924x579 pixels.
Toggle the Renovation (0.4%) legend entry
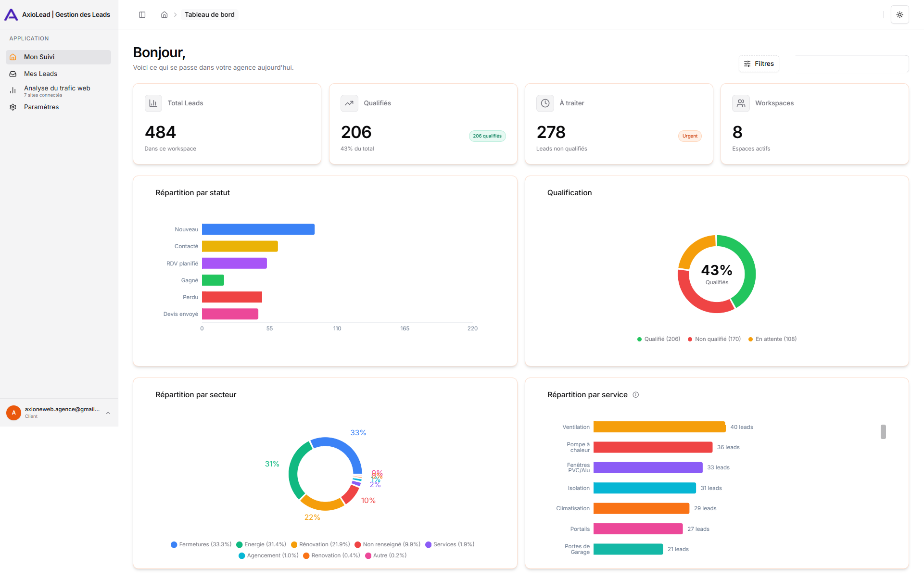tap(331, 555)
